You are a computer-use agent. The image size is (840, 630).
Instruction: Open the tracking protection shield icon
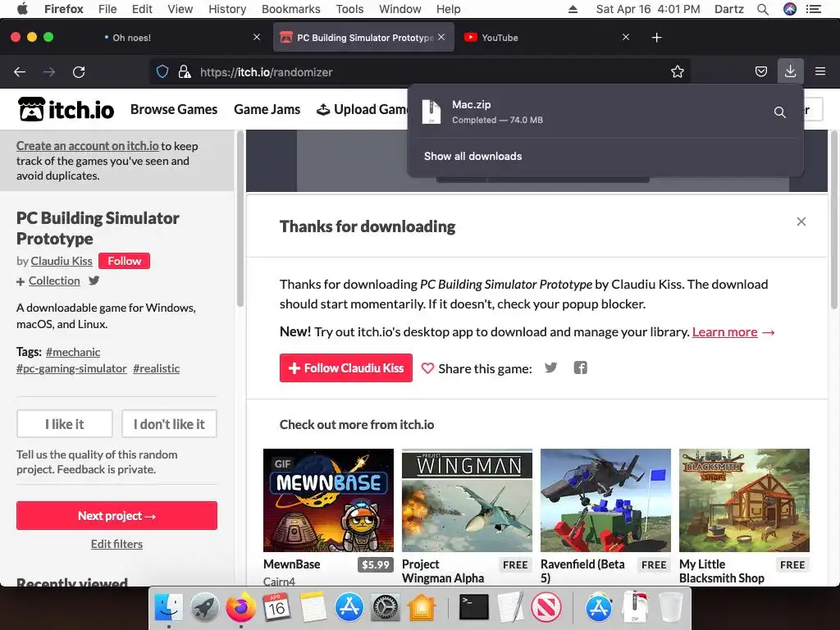162,72
